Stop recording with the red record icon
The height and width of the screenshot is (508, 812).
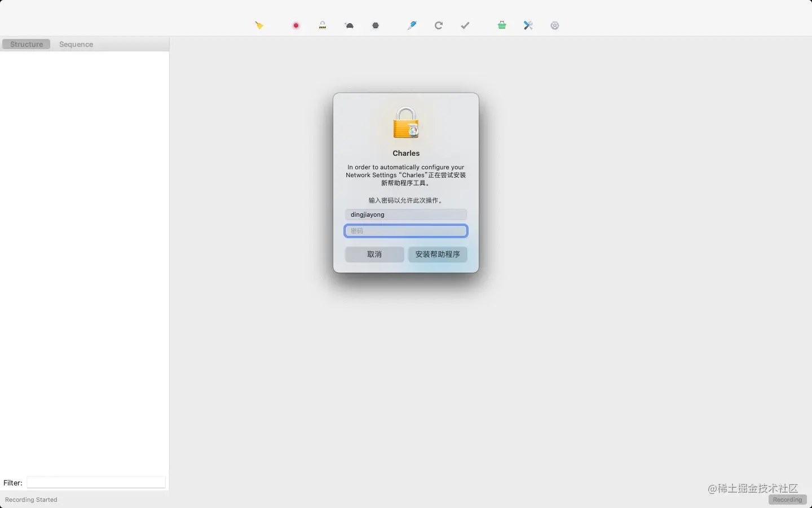click(x=296, y=25)
